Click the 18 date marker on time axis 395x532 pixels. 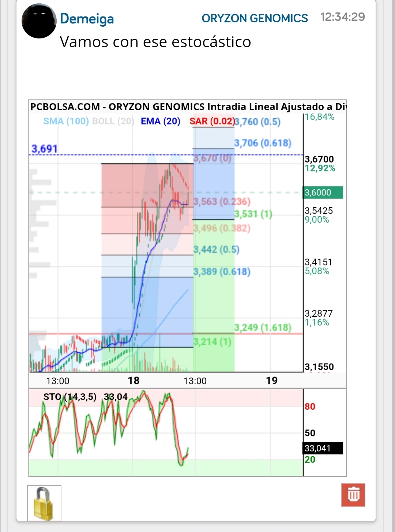coord(133,381)
